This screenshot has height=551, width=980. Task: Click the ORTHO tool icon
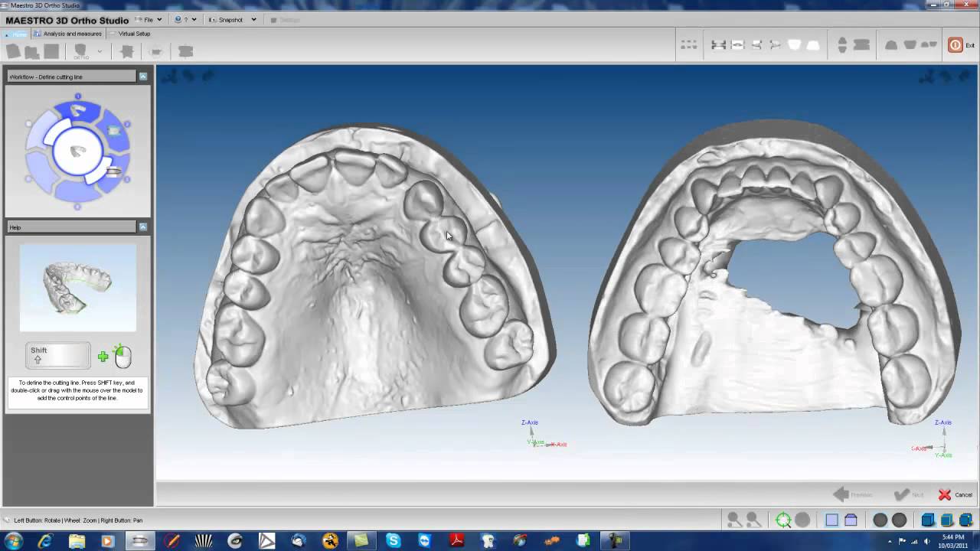[80, 51]
